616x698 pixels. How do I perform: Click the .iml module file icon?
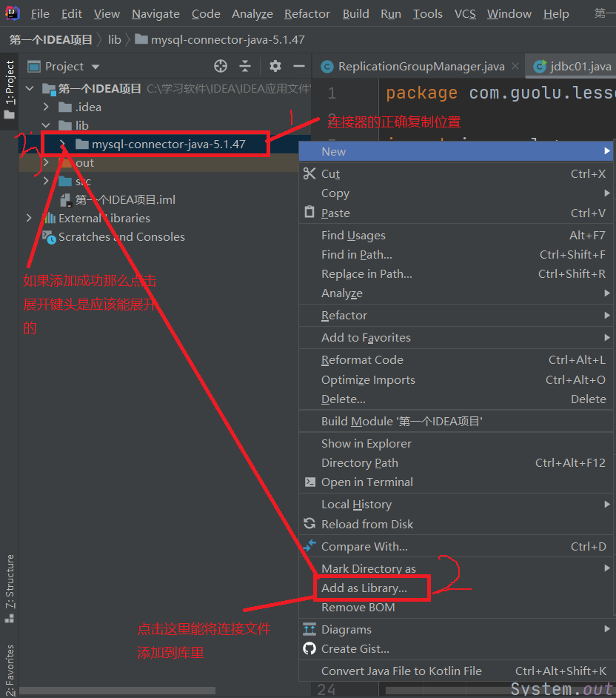click(x=66, y=200)
